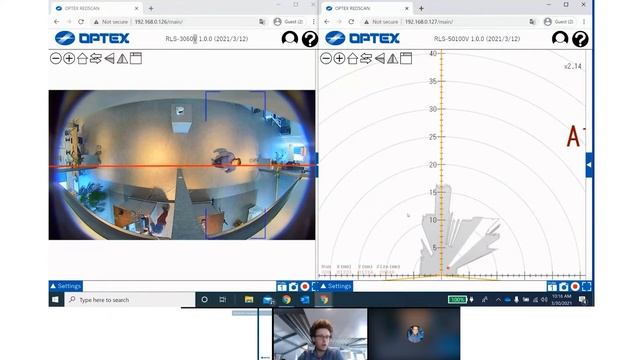
Task: Zoom in on the right scan plot
Action: pos(339,58)
